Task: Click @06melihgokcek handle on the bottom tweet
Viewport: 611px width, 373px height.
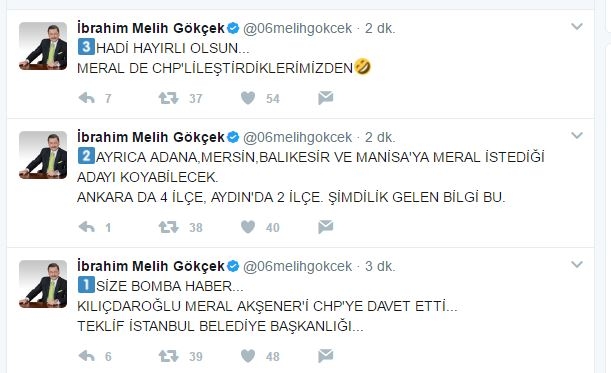Action: tap(297, 266)
